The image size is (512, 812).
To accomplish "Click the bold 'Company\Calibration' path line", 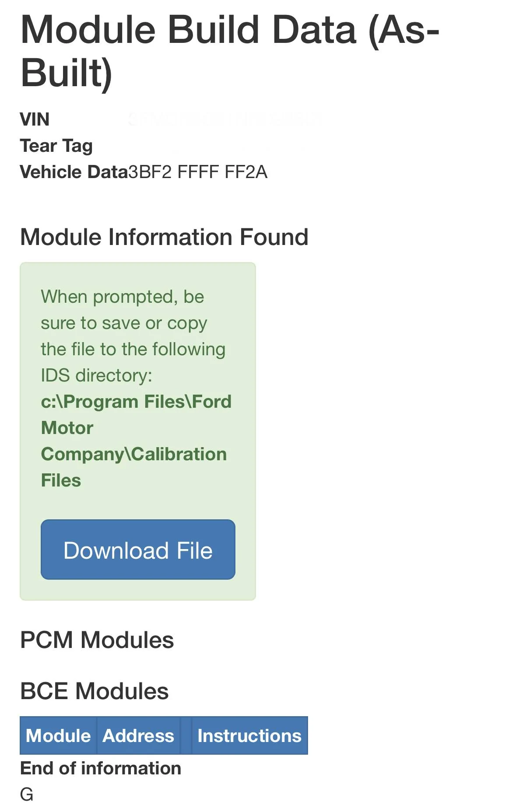I will point(134,454).
